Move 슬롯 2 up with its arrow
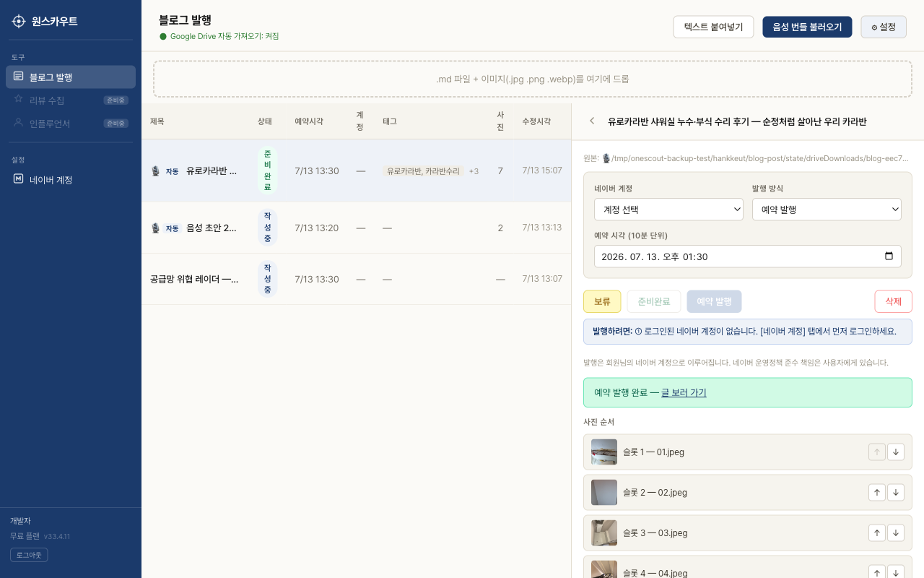 click(x=876, y=492)
